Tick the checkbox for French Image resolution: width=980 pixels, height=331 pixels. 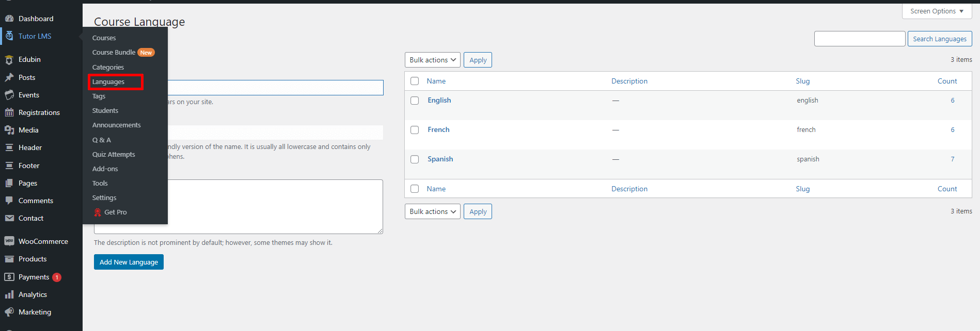coord(415,130)
